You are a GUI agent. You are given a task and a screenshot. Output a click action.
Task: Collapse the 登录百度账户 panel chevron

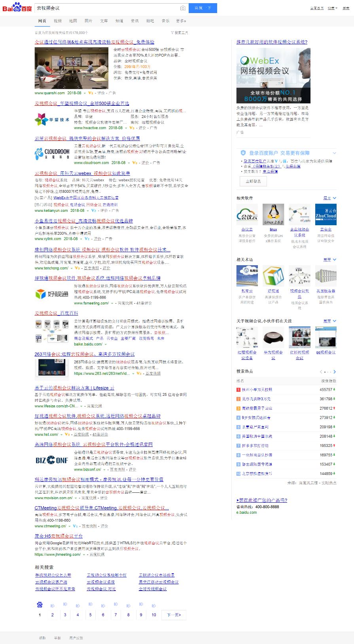coord(334,153)
